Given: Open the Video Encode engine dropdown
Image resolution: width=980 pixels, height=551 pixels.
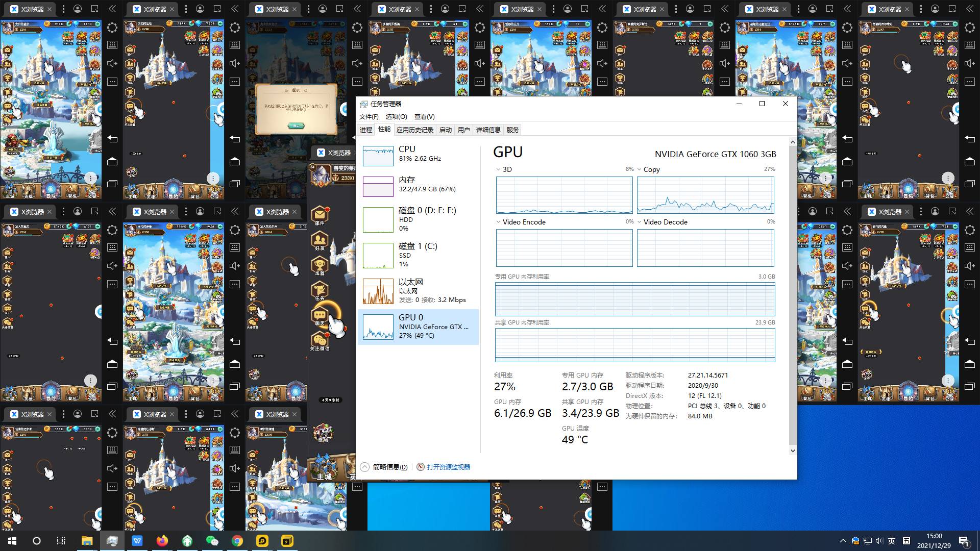Looking at the screenshot, I should pyautogui.click(x=499, y=222).
